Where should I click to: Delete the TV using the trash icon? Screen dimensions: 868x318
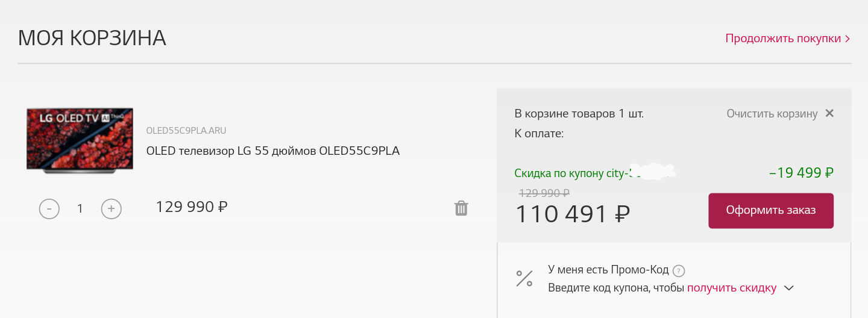pyautogui.click(x=461, y=208)
